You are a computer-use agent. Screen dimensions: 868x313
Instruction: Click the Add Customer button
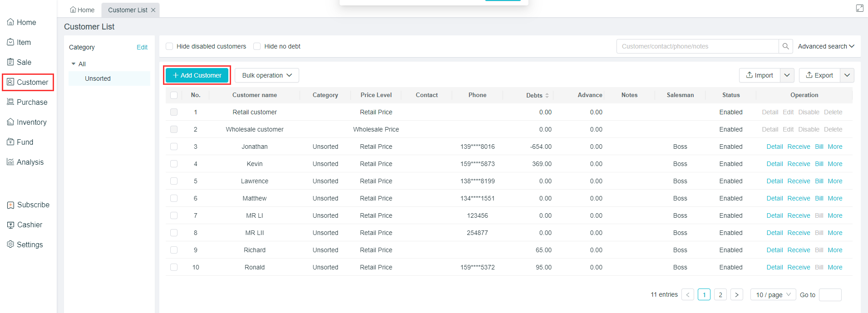coord(197,75)
